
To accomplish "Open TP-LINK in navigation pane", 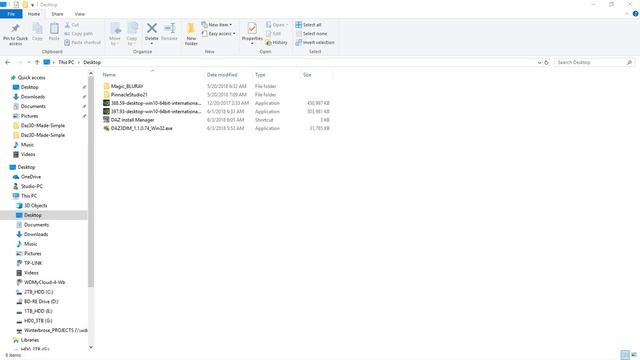I will point(33,263).
